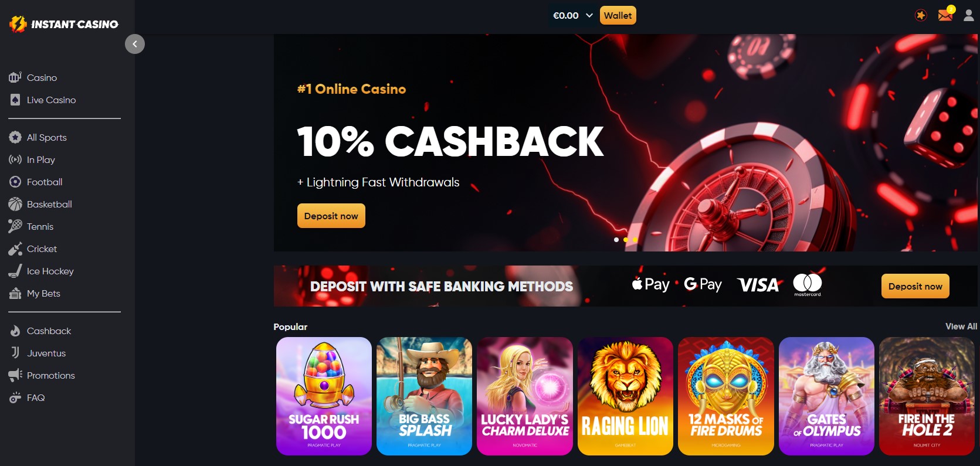Expand the €0.00 balance dropdown
Viewport: 980px width, 466px height.
[x=573, y=15]
